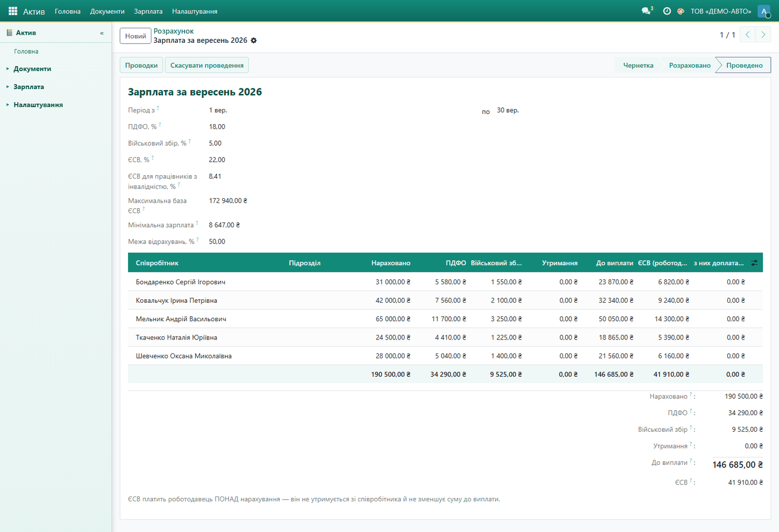This screenshot has height=532, width=779.
Task: Open Зарплата in the top menu bar
Action: click(x=149, y=11)
